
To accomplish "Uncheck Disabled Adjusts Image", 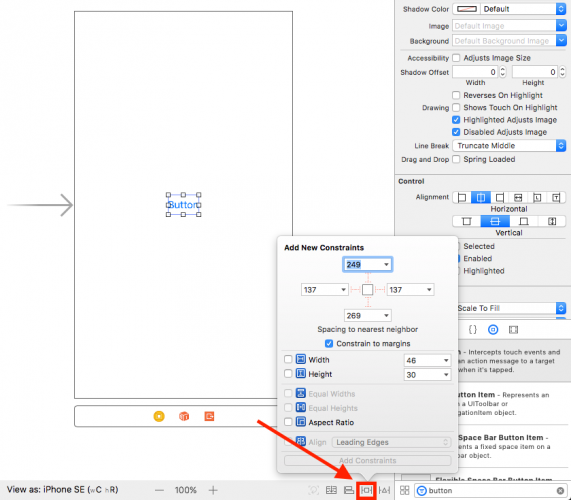I will 456,132.
